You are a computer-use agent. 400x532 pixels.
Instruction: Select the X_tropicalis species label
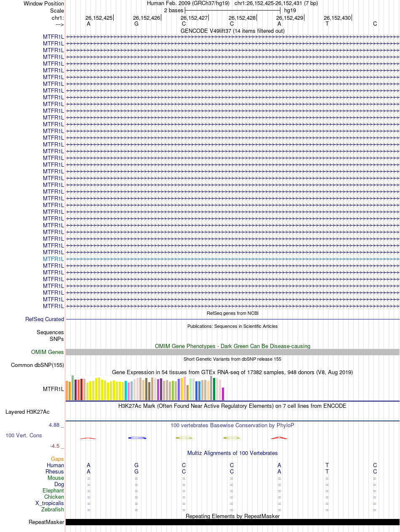click(50, 503)
